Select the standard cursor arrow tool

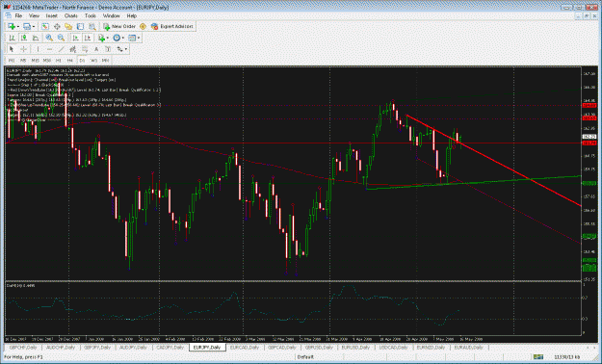[x=12, y=49]
